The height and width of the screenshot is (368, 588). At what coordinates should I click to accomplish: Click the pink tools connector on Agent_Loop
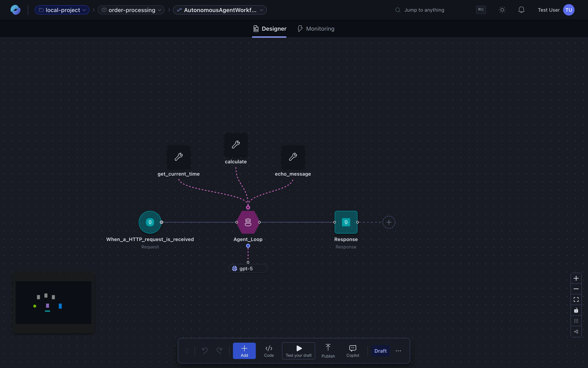(248, 208)
